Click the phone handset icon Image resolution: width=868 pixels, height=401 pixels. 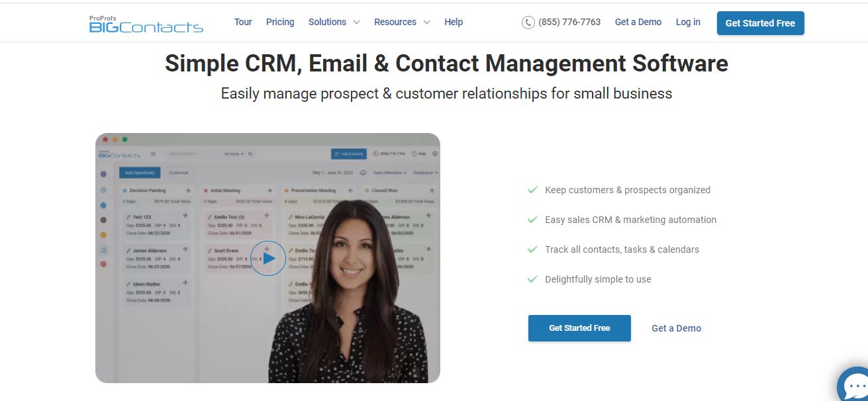pos(528,22)
